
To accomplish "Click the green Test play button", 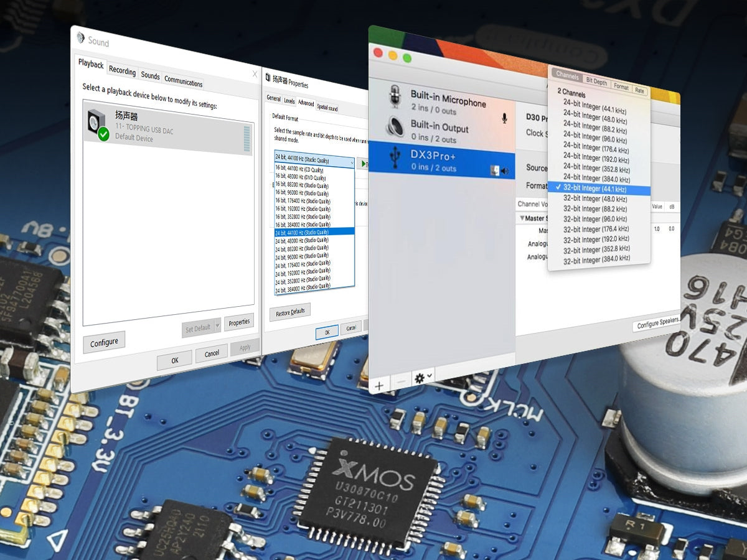I will [x=364, y=164].
